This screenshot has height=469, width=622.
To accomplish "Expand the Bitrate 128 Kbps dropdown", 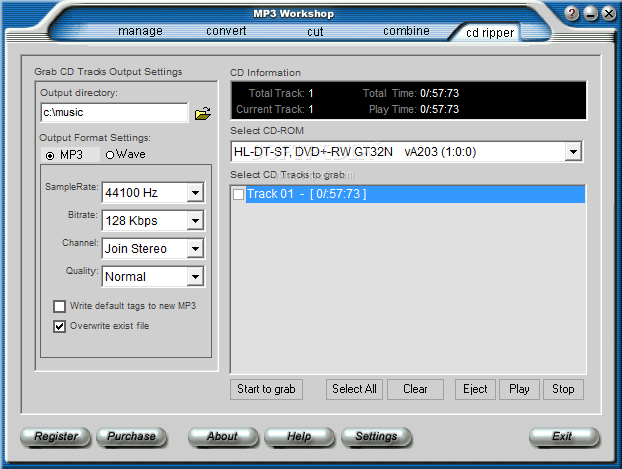I will click(x=195, y=221).
